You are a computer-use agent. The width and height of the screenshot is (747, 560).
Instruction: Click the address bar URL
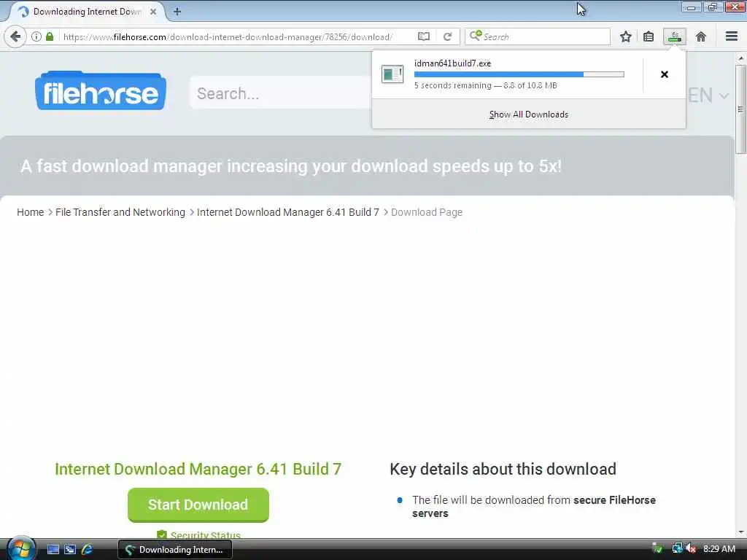[x=228, y=36]
